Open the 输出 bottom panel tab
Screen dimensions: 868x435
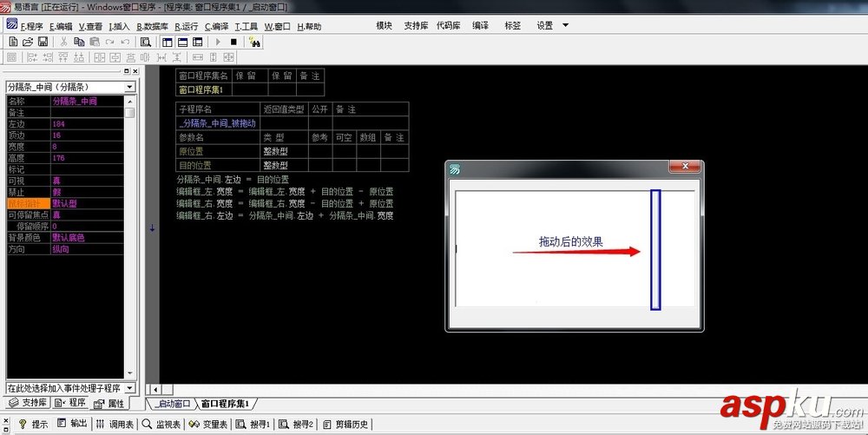[73, 424]
